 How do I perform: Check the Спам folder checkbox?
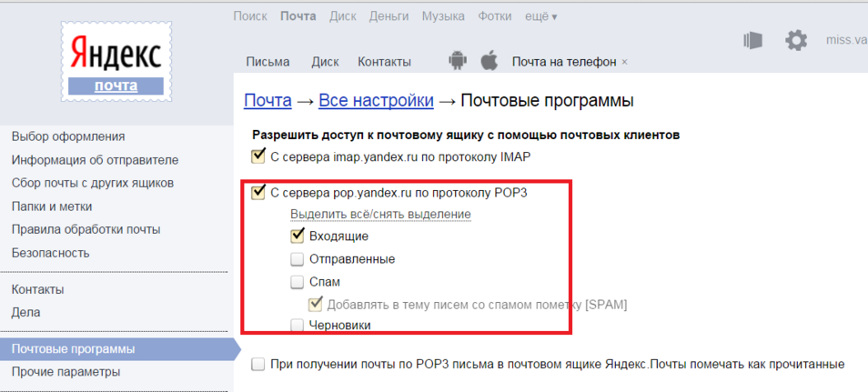298,282
